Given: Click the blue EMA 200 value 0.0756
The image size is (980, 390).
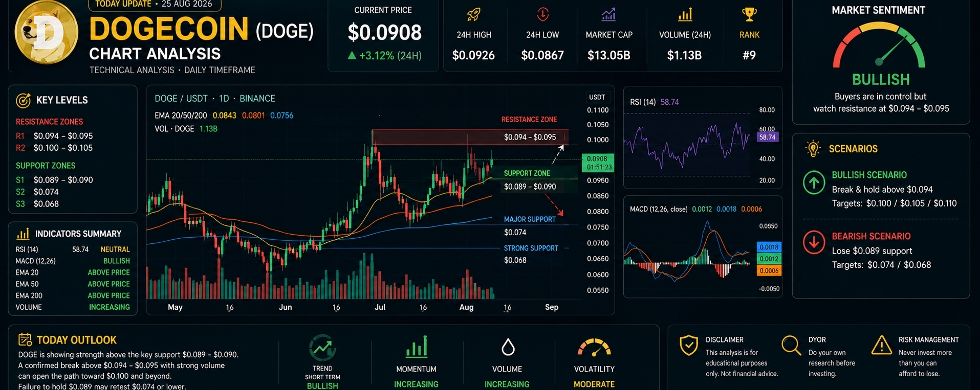Looking at the screenshot, I should [x=282, y=116].
